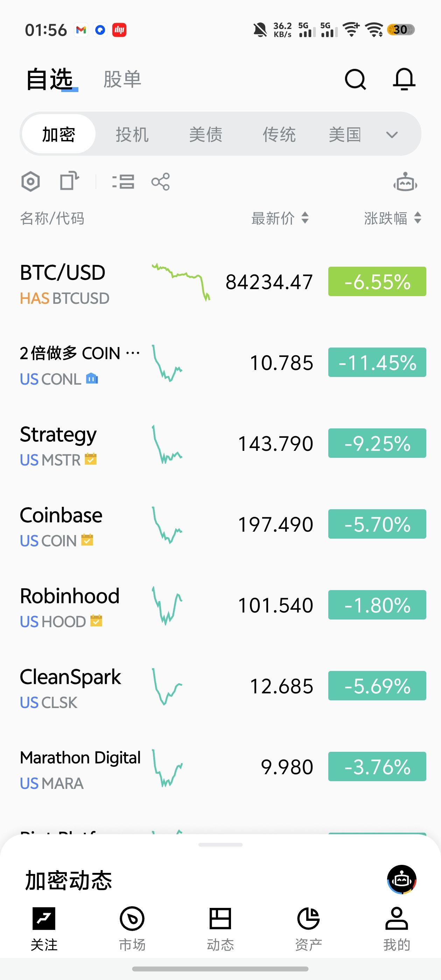Switch to the 股单 tab
This screenshot has height=980, width=441.
click(x=122, y=79)
